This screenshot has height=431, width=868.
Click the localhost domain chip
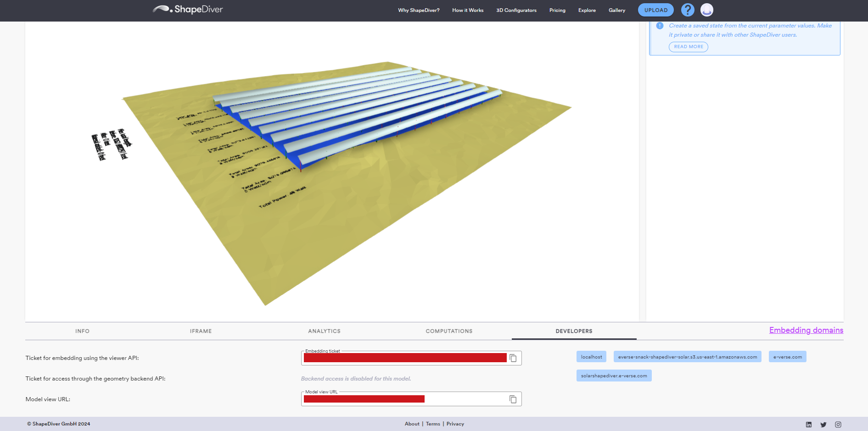pos(592,357)
